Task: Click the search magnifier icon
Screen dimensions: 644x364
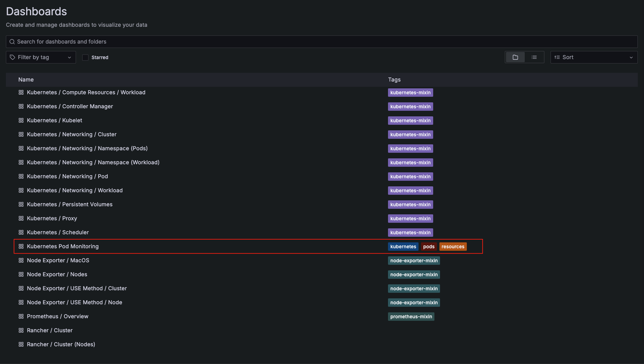Action: (12, 42)
